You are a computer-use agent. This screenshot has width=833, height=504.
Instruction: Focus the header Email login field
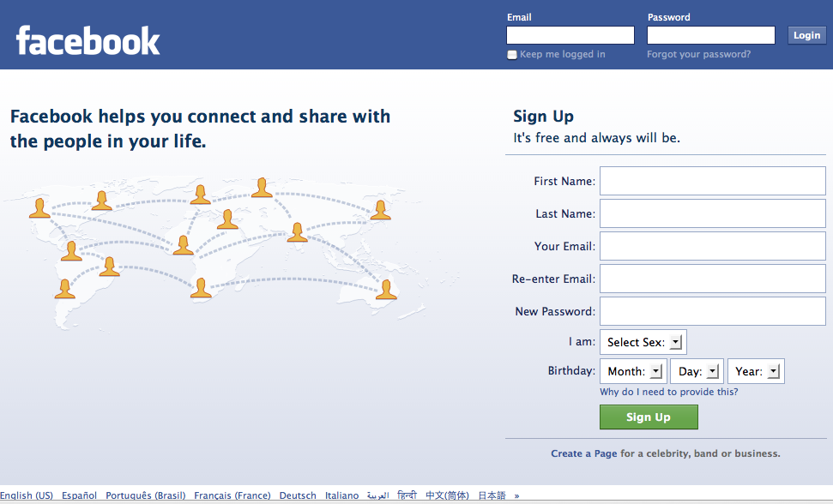pos(570,35)
